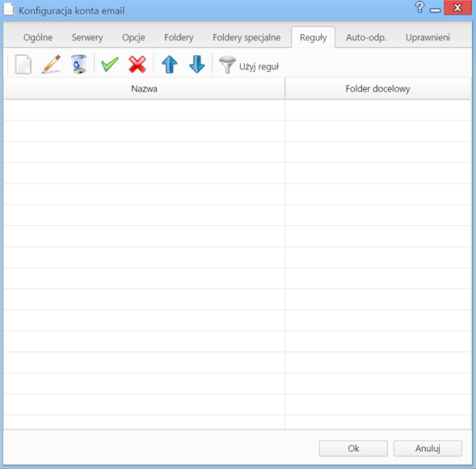Activate the rule with green checkmark icon

tap(110, 64)
